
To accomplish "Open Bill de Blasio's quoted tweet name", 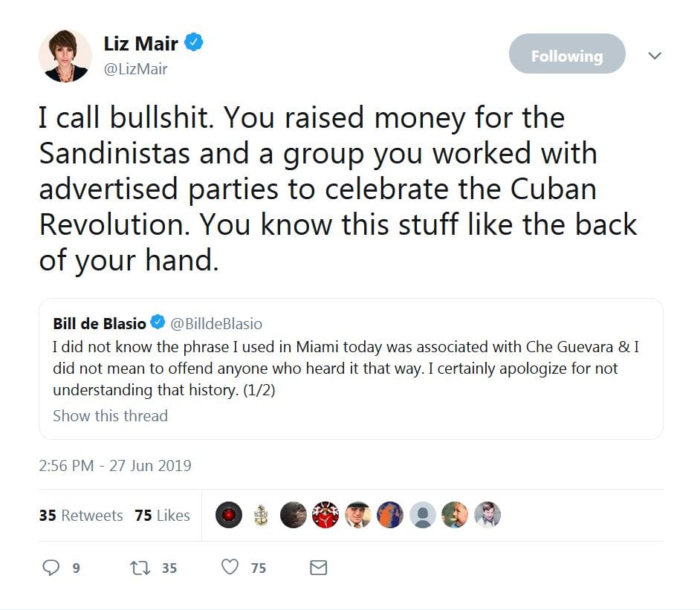I will 100,323.
